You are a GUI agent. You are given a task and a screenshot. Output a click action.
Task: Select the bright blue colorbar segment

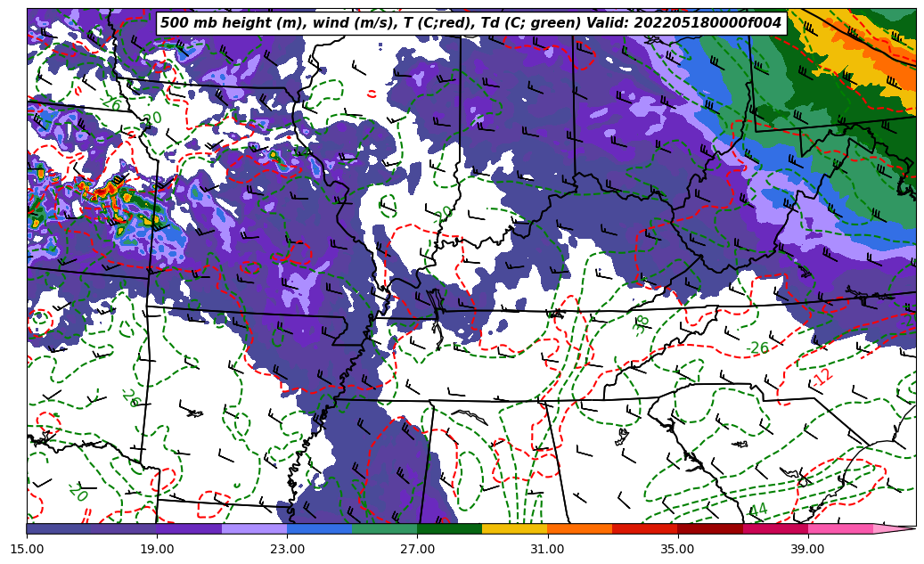319,529
